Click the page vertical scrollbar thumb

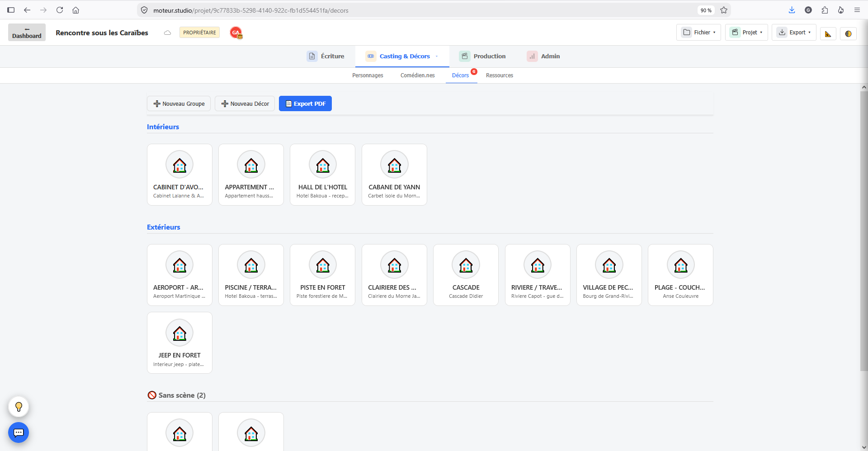coord(864,230)
